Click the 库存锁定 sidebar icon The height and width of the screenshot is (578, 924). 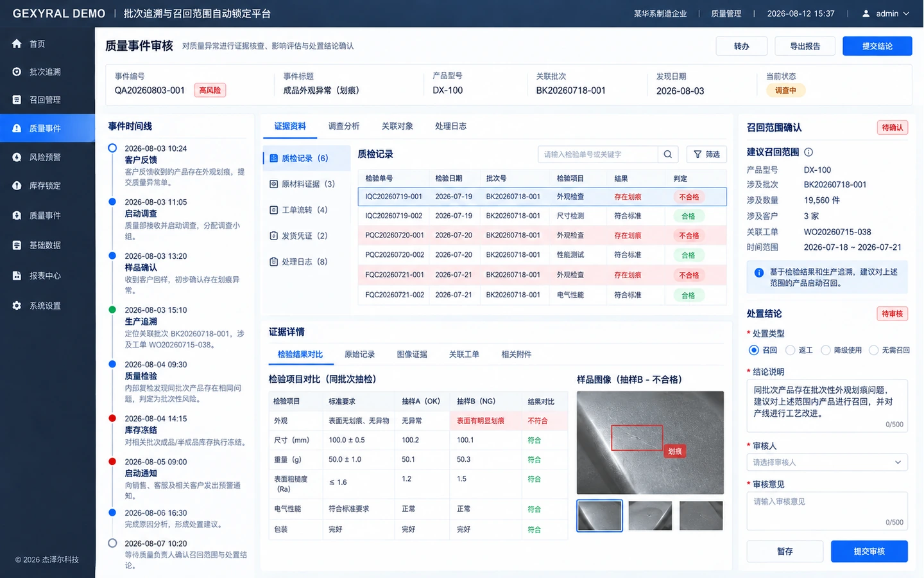click(17, 186)
